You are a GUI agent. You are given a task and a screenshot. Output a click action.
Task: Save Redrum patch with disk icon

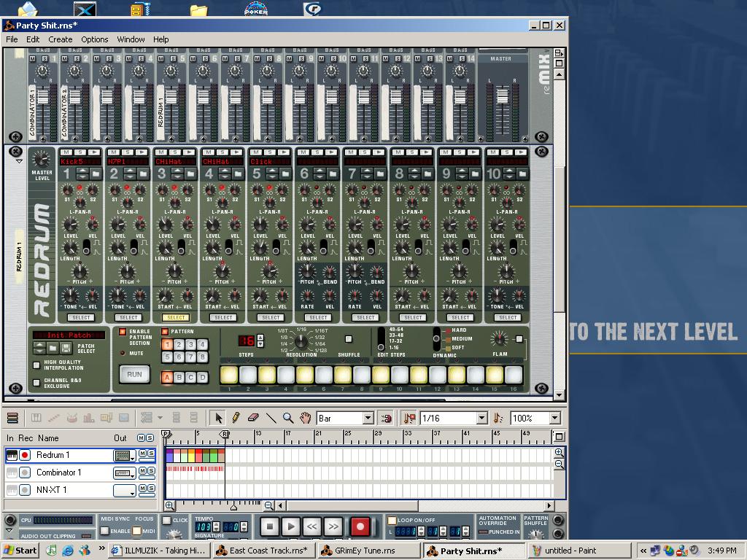[x=66, y=348]
